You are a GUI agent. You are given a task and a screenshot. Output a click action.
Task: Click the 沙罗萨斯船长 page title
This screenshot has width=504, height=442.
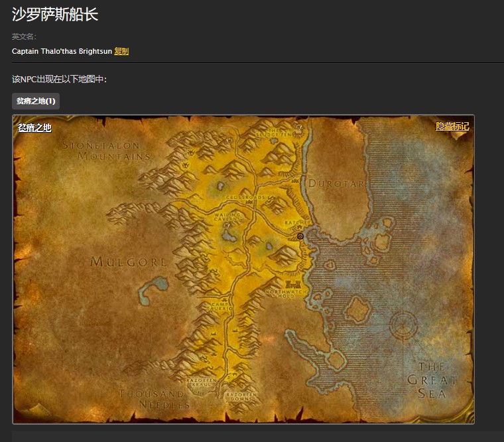point(55,15)
